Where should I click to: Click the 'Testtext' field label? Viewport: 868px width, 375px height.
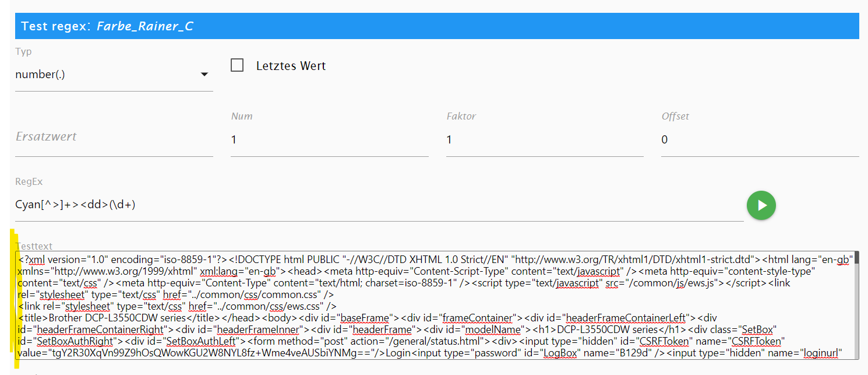(34, 247)
